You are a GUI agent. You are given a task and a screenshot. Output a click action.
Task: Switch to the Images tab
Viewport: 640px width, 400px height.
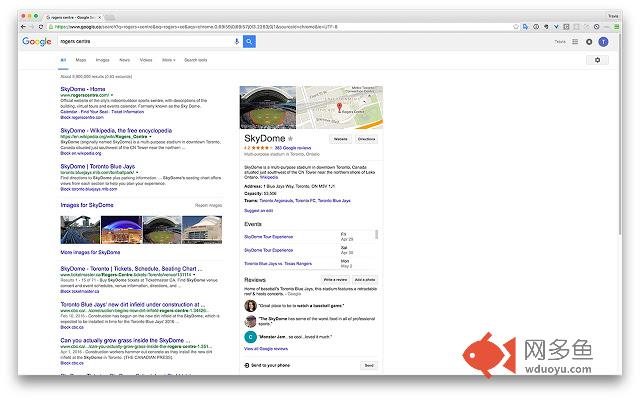[102, 60]
